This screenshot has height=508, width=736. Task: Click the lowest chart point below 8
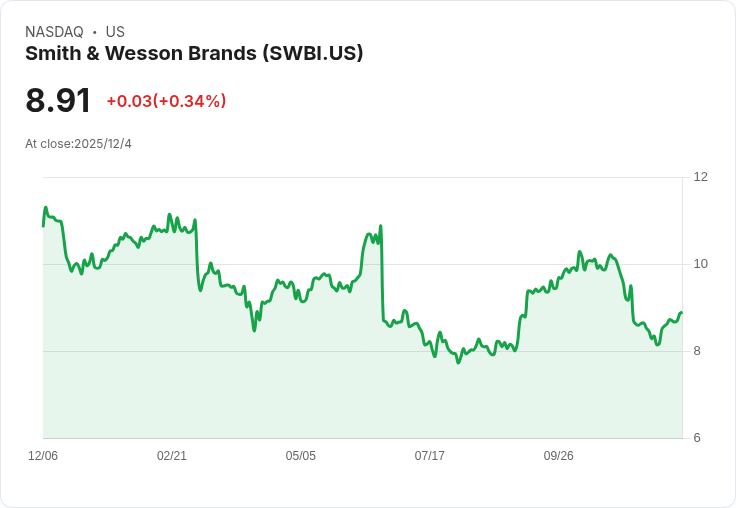point(459,362)
